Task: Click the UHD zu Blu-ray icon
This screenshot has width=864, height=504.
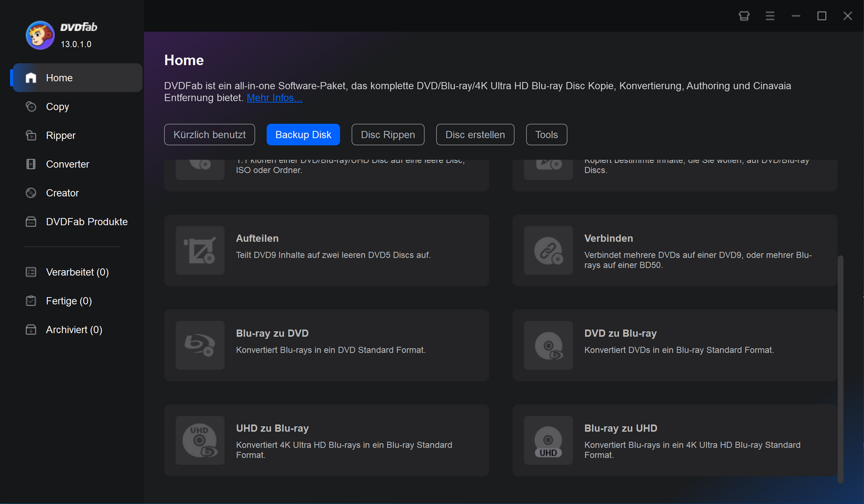Action: (200, 441)
